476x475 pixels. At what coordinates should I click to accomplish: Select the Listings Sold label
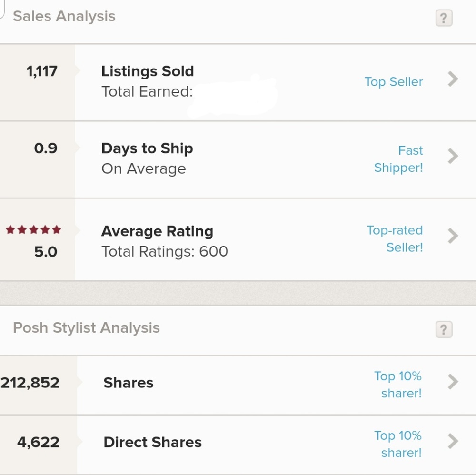[x=148, y=71]
